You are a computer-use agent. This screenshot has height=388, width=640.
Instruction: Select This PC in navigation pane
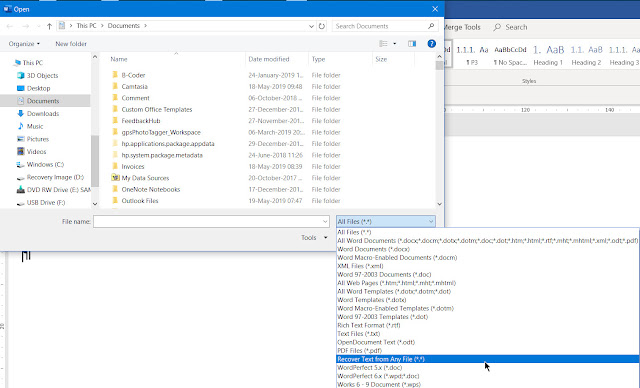tap(32, 63)
